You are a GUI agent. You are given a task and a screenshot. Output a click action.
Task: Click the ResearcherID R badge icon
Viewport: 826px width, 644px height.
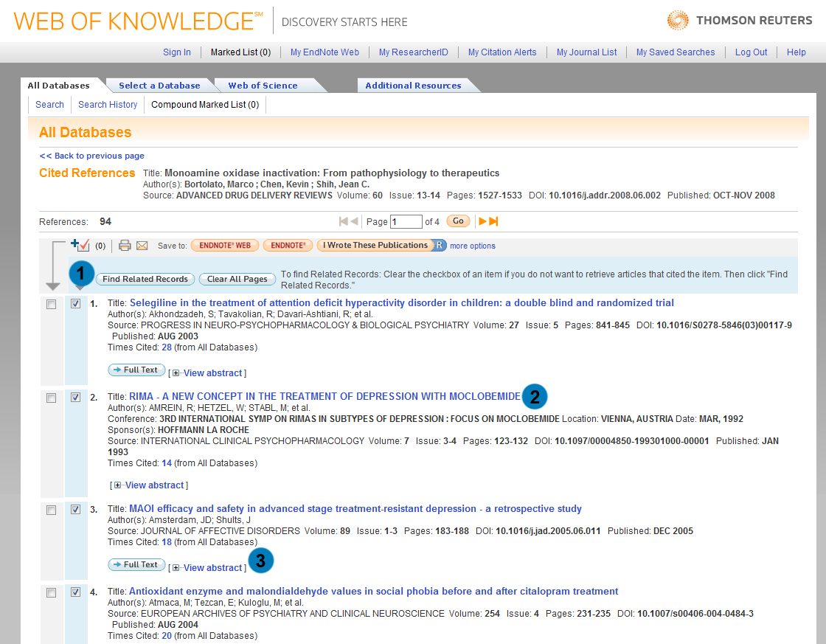coord(439,245)
